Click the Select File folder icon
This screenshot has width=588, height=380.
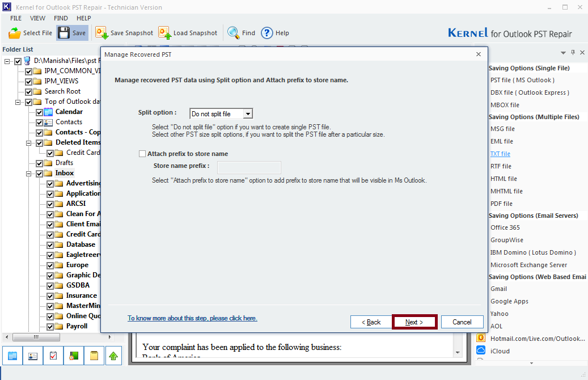tap(15, 33)
